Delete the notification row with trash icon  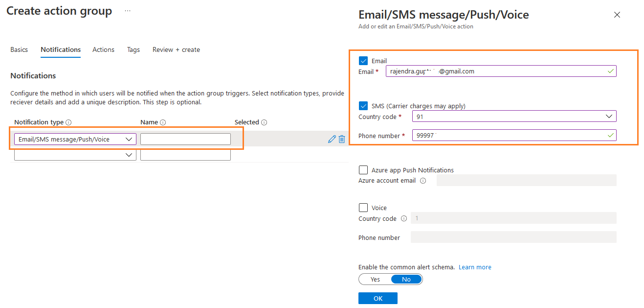point(342,139)
